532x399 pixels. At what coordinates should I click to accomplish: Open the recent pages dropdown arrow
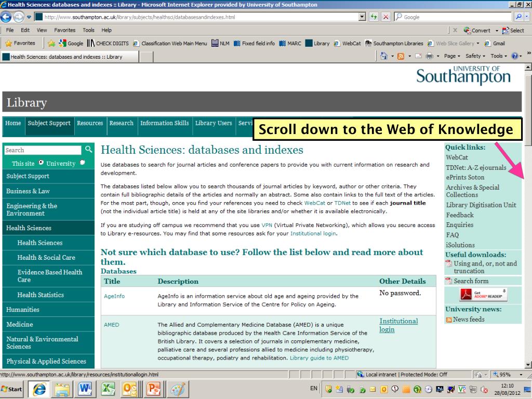[x=29, y=17]
